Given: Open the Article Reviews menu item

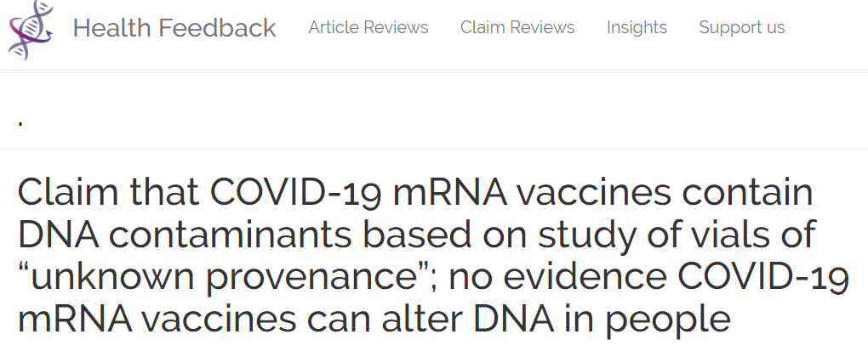Looking at the screenshot, I should pos(368,27).
